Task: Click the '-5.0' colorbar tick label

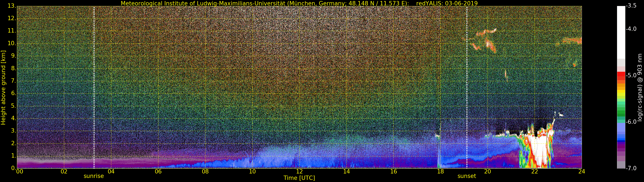Action: point(631,75)
